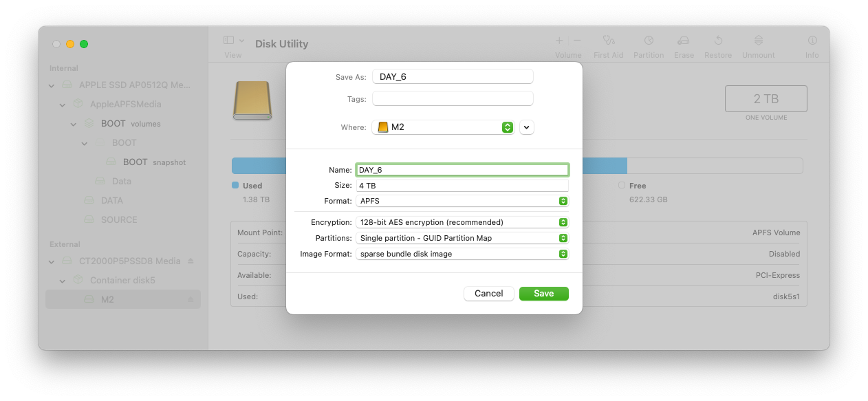Image resolution: width=868 pixels, height=401 pixels.
Task: Edit the Save As field DAY_6
Action: pos(453,76)
